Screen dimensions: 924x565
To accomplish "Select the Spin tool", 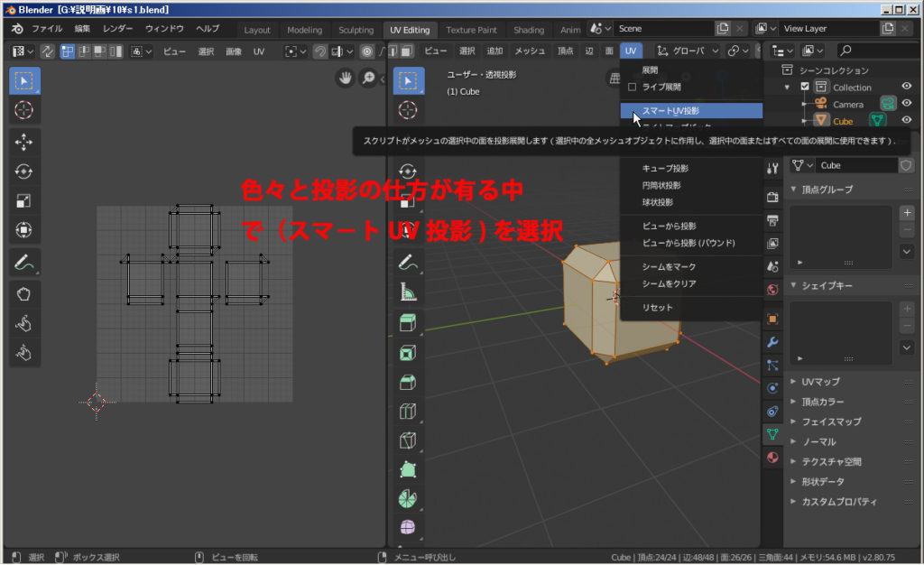I will click(408, 499).
